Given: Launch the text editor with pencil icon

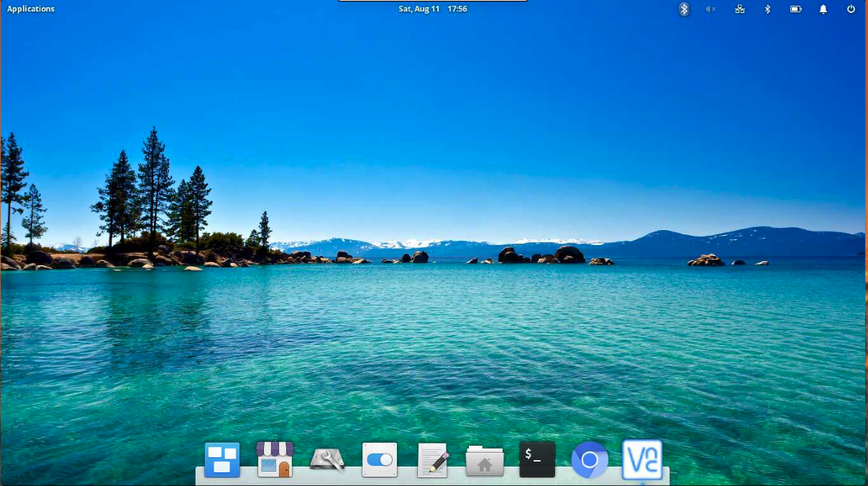Looking at the screenshot, I should click(431, 460).
